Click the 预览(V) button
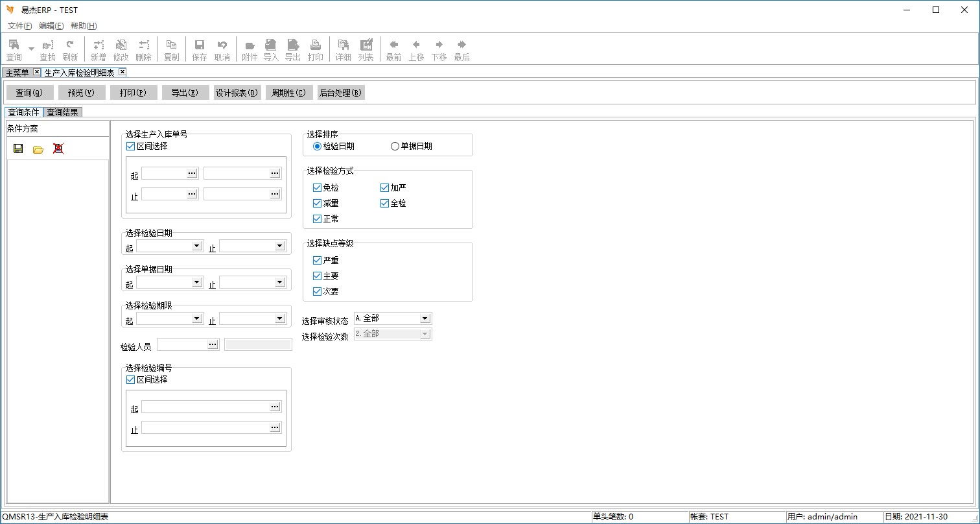This screenshot has height=524, width=980. 81,93
